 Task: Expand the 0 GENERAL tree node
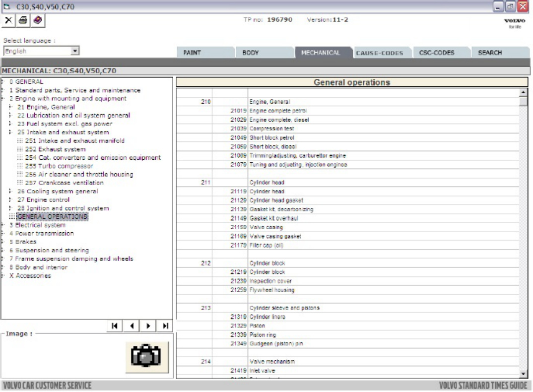pyautogui.click(x=3, y=81)
